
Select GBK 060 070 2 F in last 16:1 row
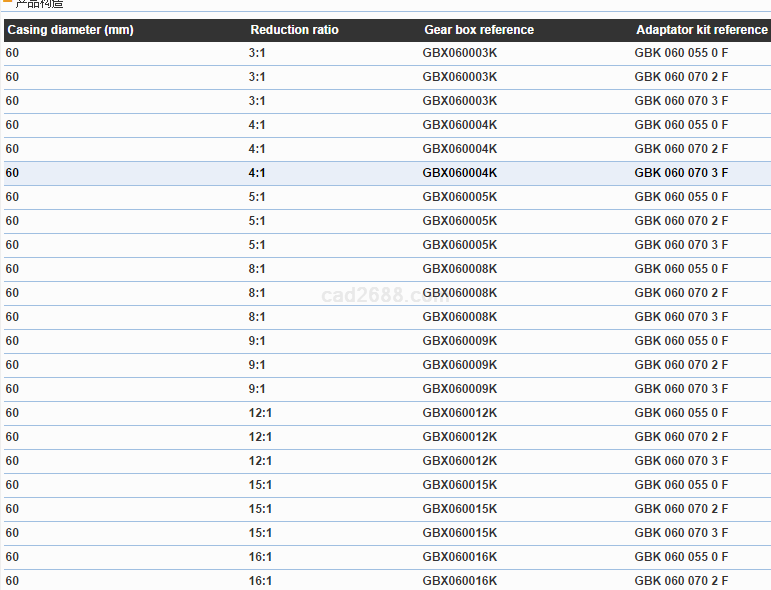click(681, 581)
